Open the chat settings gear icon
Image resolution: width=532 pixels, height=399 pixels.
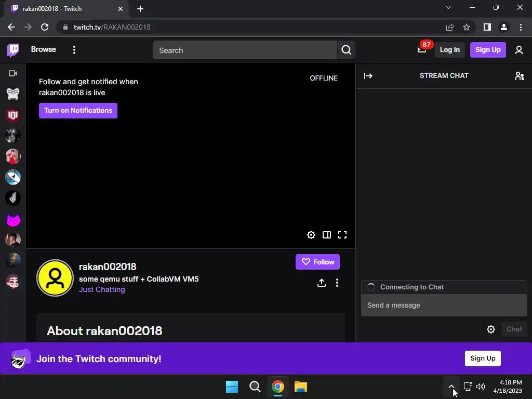490,329
